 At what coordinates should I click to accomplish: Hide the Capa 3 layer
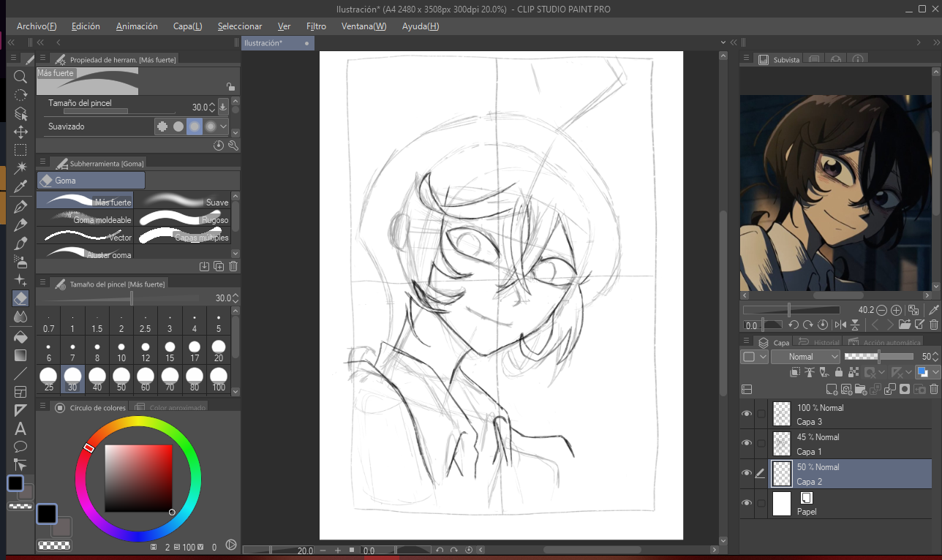tap(746, 414)
